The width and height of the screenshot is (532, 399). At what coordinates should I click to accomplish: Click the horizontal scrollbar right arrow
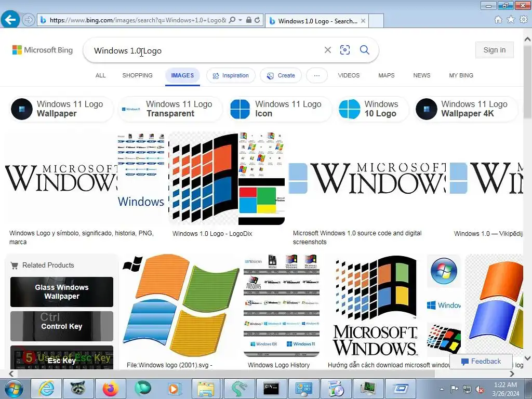coord(512,374)
